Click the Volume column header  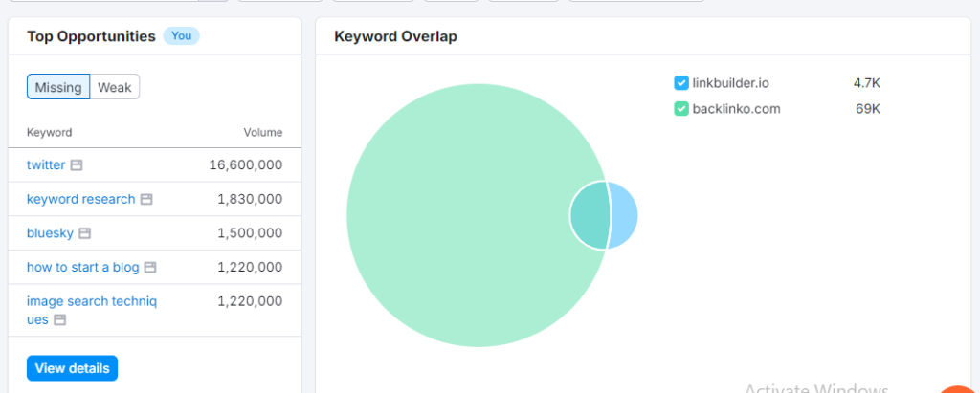263,133
